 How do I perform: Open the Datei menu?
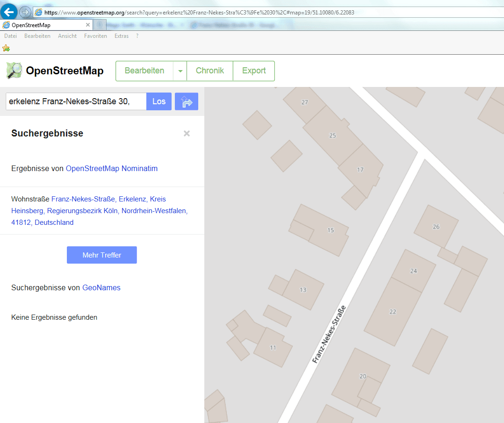(x=11, y=36)
